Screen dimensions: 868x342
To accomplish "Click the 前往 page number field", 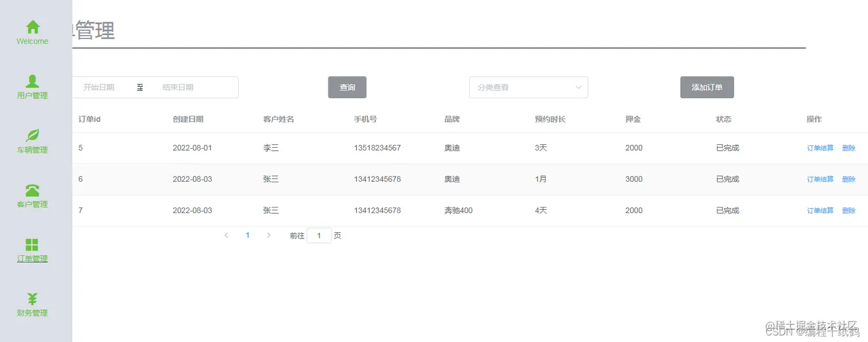I will 319,236.
